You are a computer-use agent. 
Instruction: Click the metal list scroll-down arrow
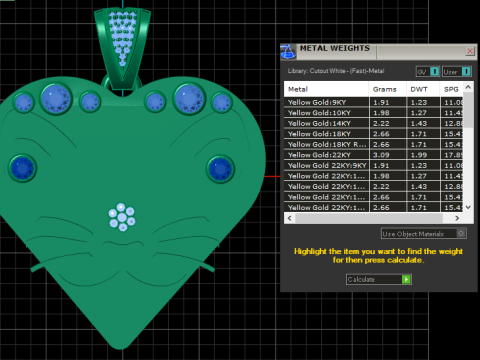coord(468,207)
